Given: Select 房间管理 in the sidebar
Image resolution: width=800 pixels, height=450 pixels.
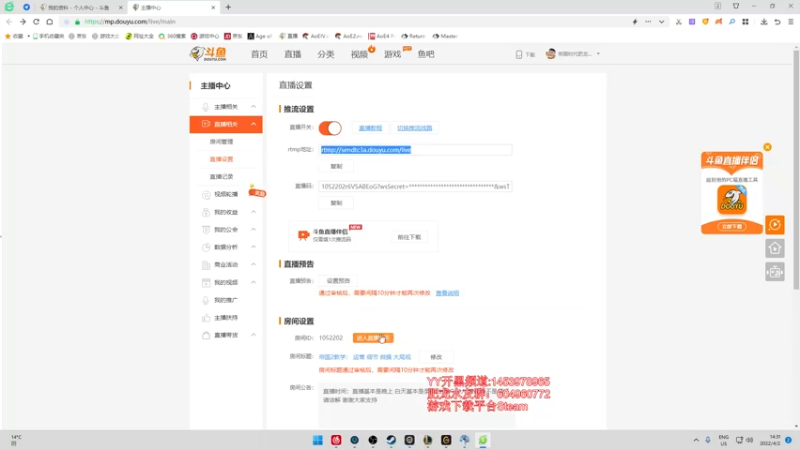Looking at the screenshot, I should pyautogui.click(x=221, y=142).
